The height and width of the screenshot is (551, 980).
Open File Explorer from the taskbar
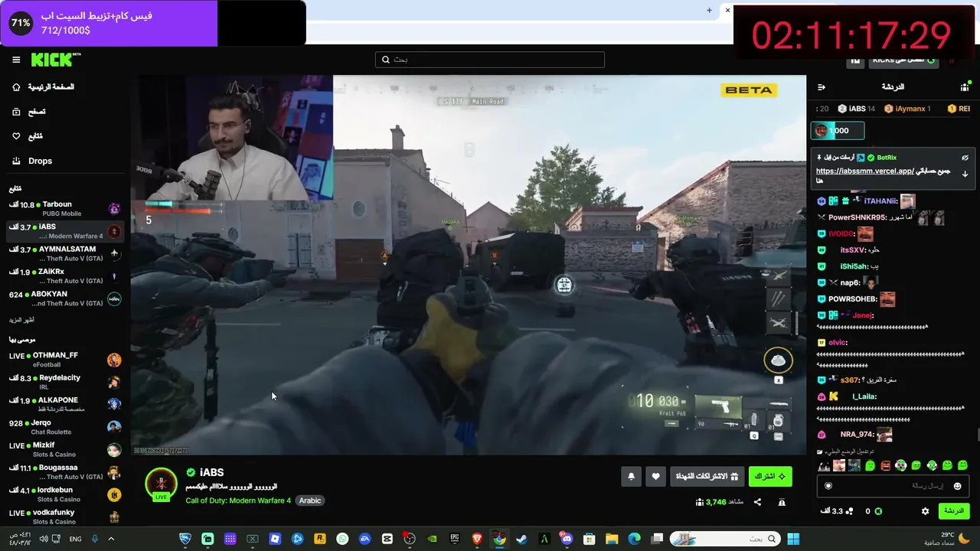[612, 539]
